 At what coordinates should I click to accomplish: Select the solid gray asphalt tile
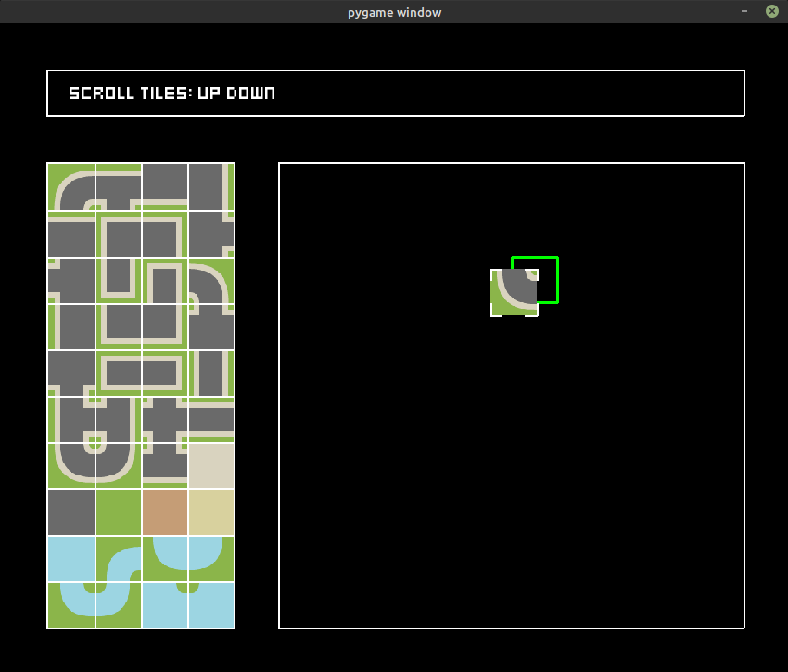(71, 513)
